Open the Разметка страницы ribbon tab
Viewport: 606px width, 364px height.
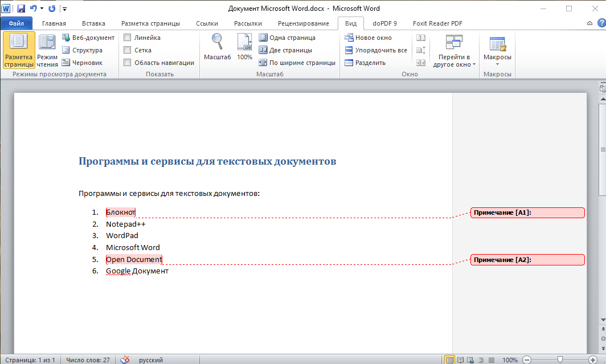pyautogui.click(x=150, y=23)
